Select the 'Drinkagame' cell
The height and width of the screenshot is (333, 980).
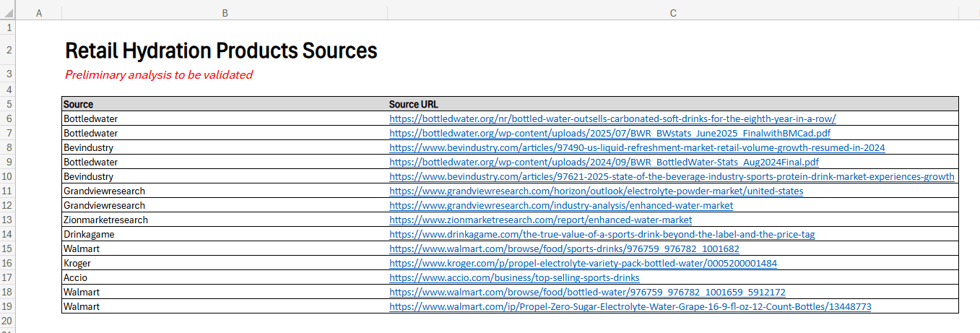click(x=225, y=234)
